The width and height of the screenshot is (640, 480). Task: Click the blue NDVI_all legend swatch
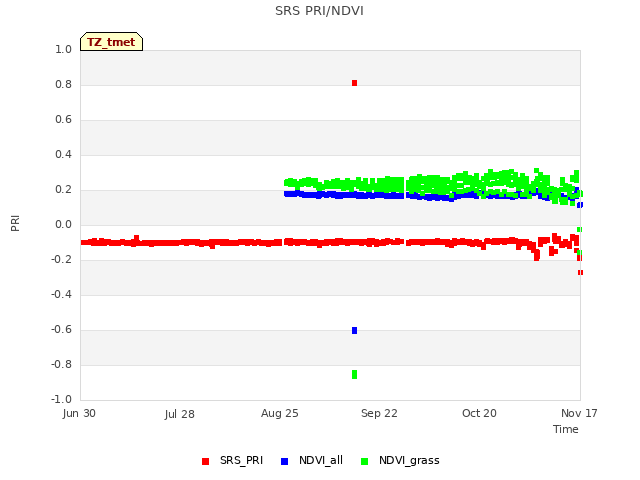click(x=284, y=461)
